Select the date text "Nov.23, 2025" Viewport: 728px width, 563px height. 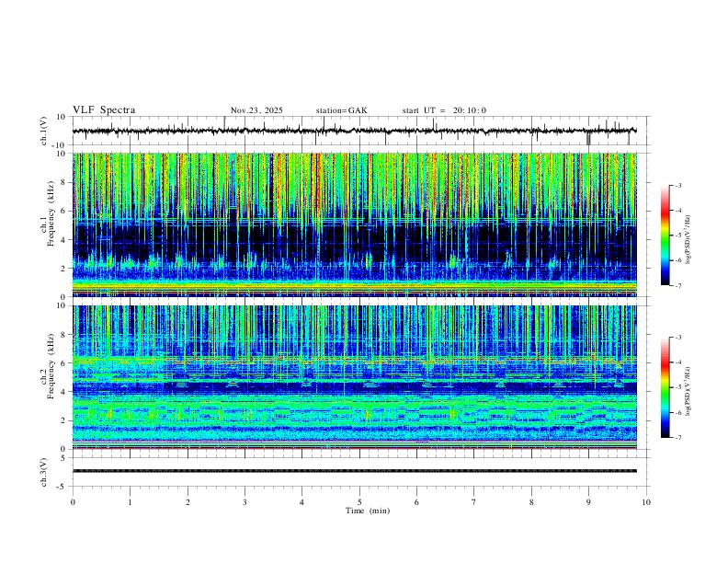coord(256,110)
